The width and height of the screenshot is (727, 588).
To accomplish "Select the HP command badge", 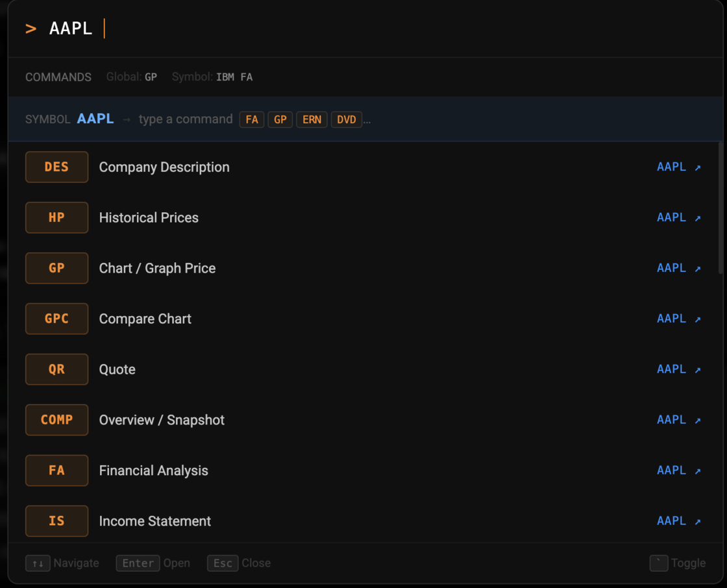I will (x=56, y=217).
